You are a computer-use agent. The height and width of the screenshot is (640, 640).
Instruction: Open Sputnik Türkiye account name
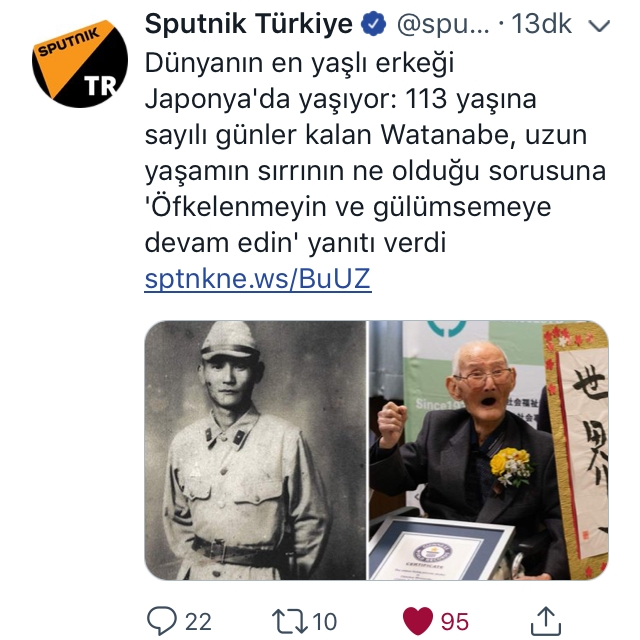point(249,24)
